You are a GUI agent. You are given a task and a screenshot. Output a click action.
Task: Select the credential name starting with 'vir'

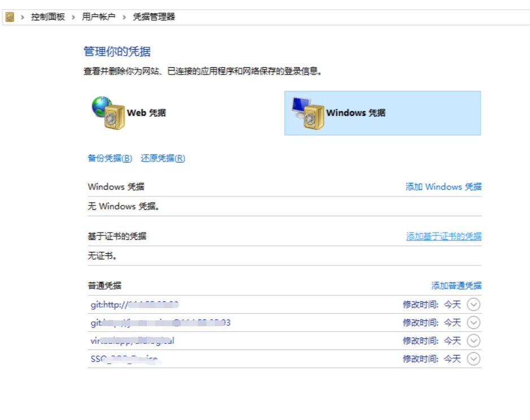coord(132,340)
